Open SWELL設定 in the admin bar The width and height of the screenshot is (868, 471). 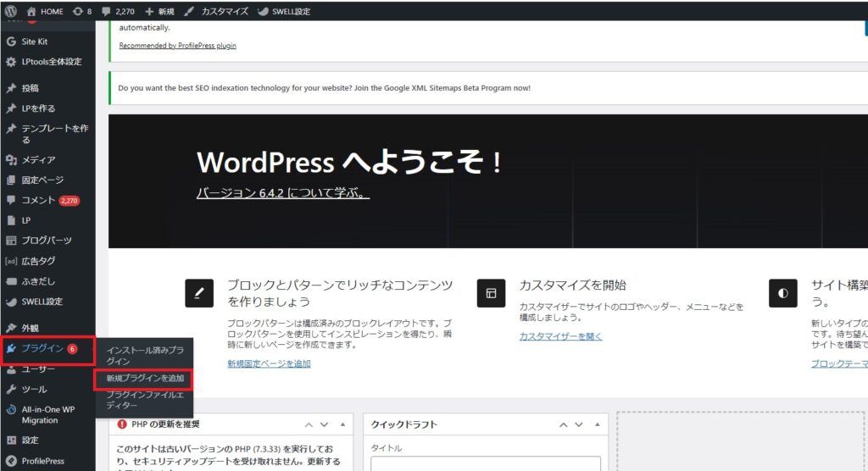coord(284,11)
